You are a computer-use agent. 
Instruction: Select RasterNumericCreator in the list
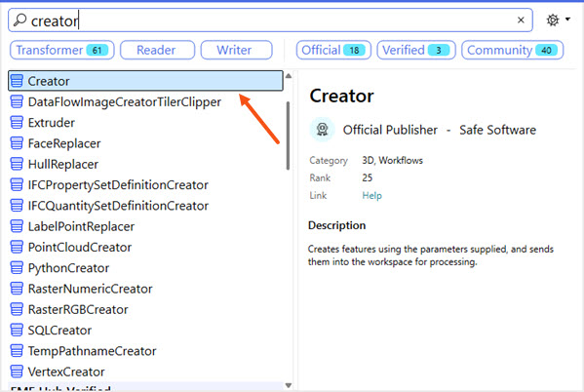click(x=145, y=289)
